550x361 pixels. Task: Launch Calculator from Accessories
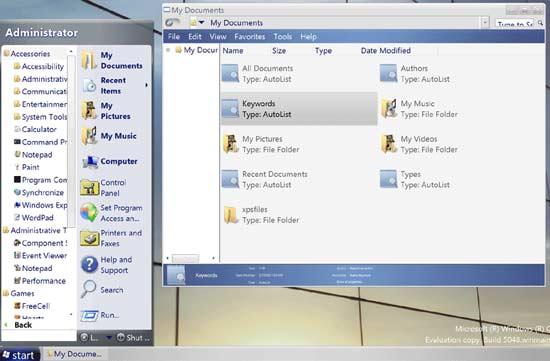(35, 129)
